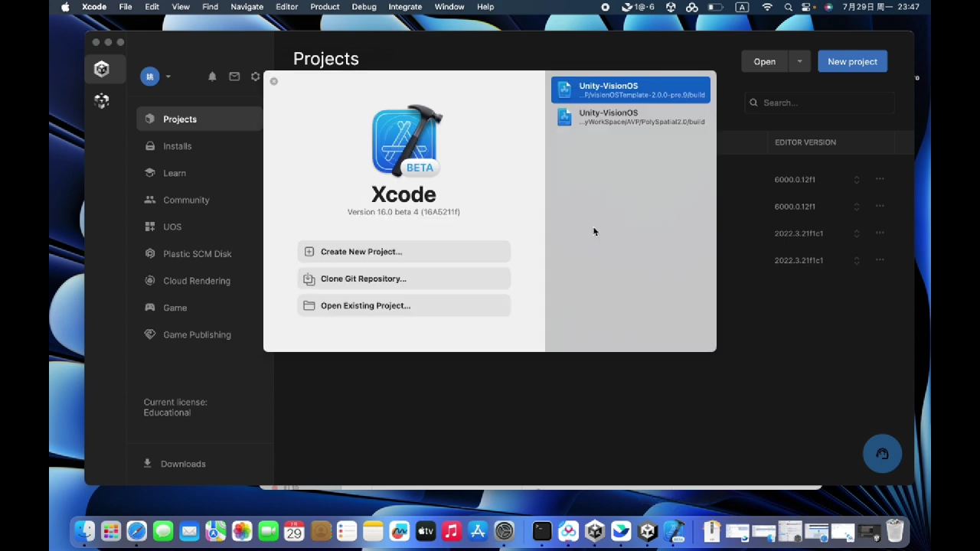Open the Navigate menu
Image resolution: width=980 pixels, height=551 pixels.
[x=247, y=7]
